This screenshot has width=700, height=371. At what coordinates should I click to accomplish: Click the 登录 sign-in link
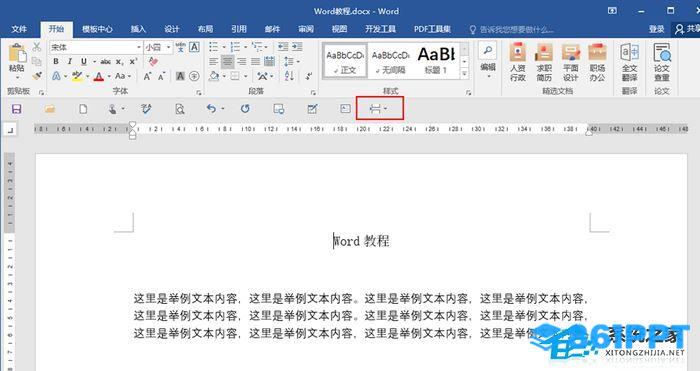point(656,29)
